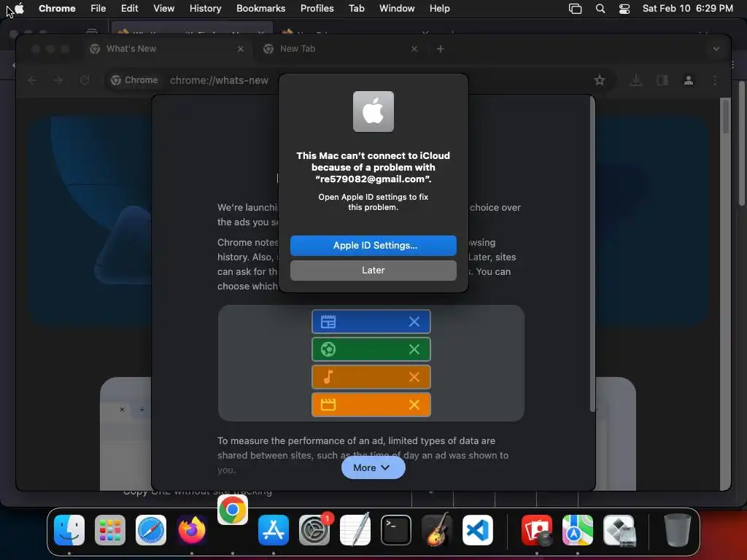Remove the blue news topic chip

(x=414, y=322)
